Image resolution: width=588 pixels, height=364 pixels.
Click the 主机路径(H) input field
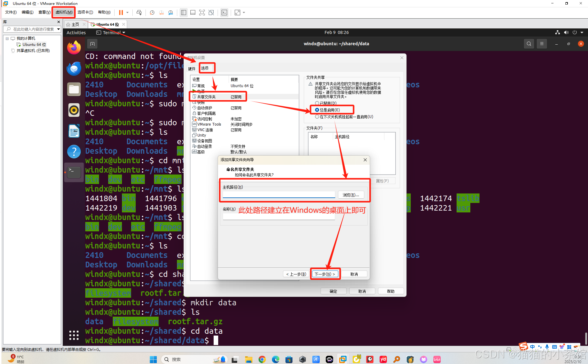(279, 195)
